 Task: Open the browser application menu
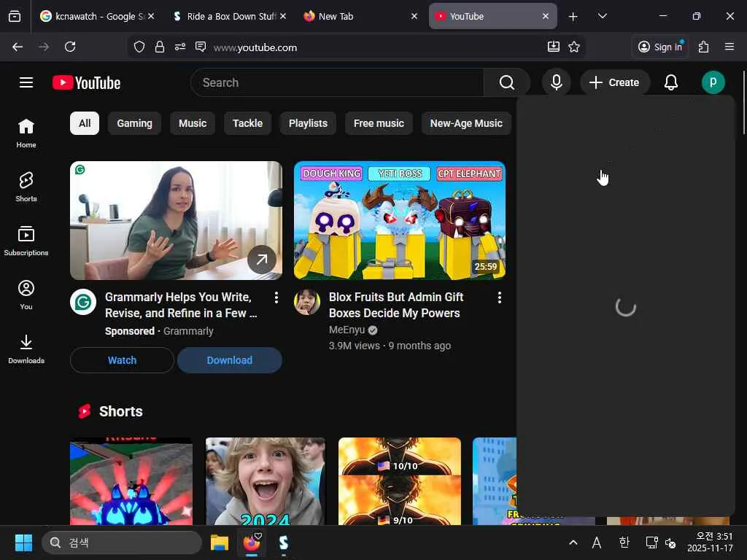pyautogui.click(x=729, y=47)
